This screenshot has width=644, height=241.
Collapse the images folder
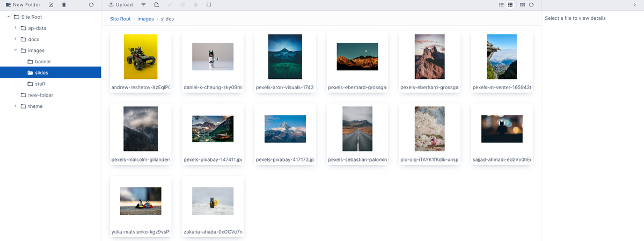pos(16,50)
